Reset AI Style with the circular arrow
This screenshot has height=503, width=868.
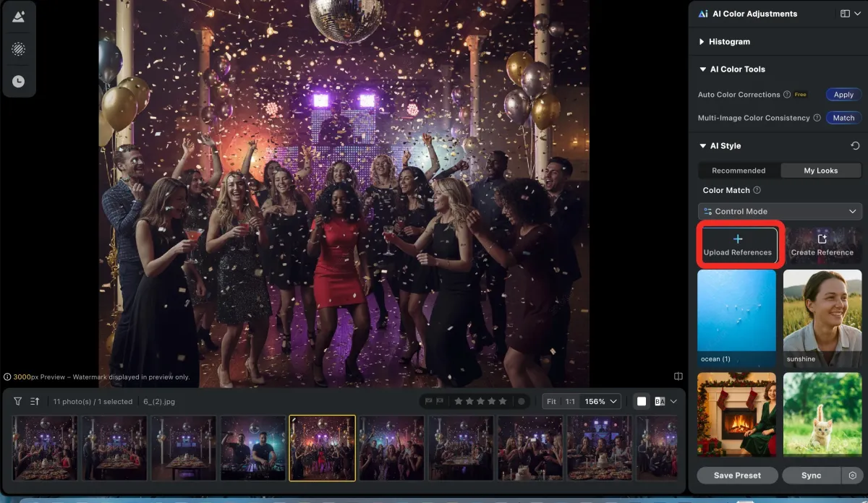[x=855, y=146]
